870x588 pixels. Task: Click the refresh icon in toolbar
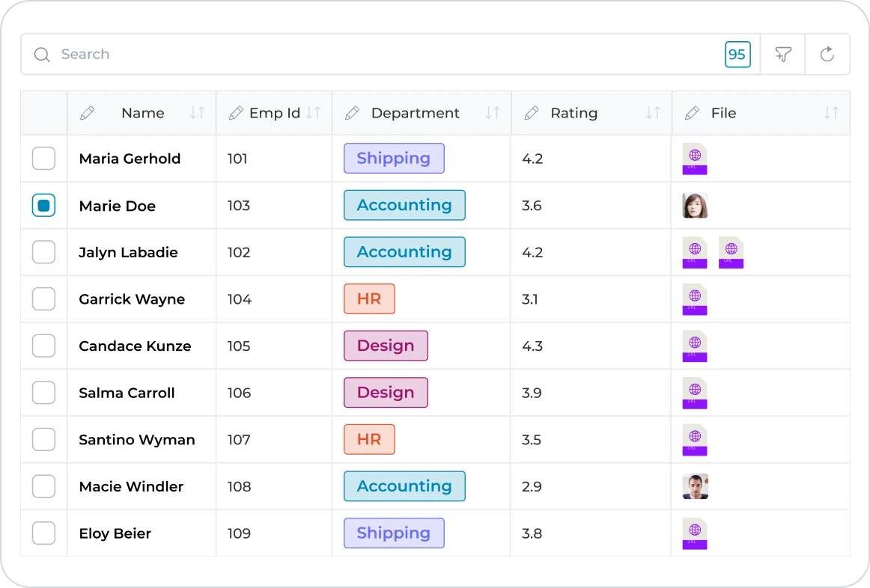click(x=827, y=55)
